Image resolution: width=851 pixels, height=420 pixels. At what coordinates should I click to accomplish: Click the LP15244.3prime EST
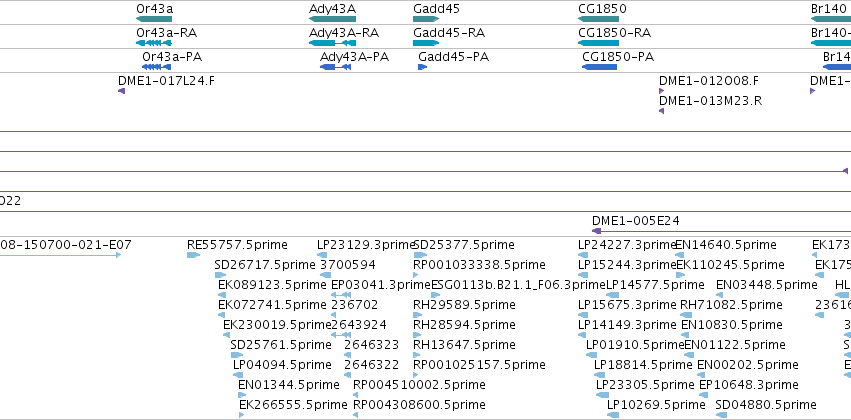(x=583, y=275)
